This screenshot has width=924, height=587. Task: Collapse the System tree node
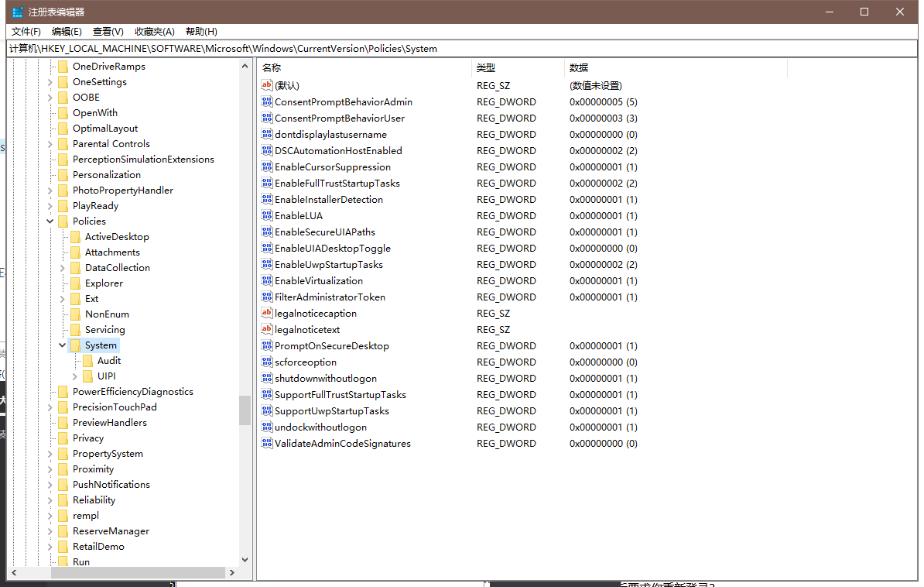coord(63,345)
